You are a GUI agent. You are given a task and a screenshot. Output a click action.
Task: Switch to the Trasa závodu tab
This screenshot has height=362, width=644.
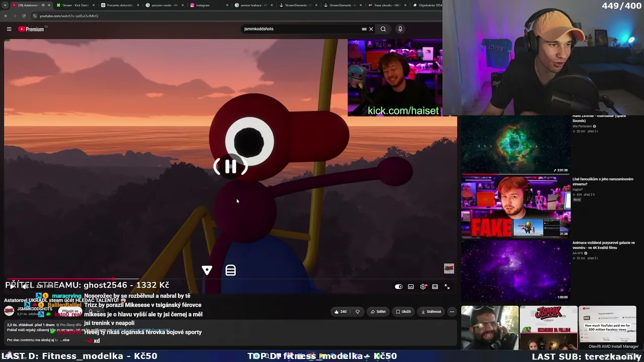[x=387, y=5]
